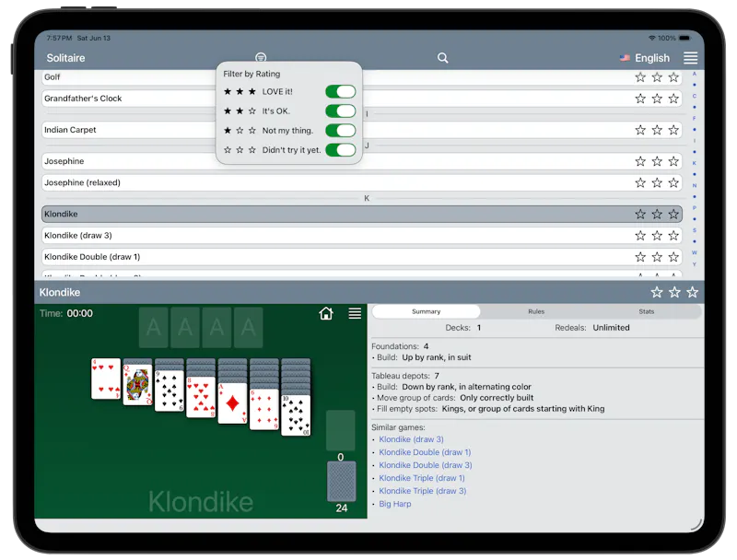
Task: Select Klondike Double (draw 1) list row
Action: click(362, 256)
